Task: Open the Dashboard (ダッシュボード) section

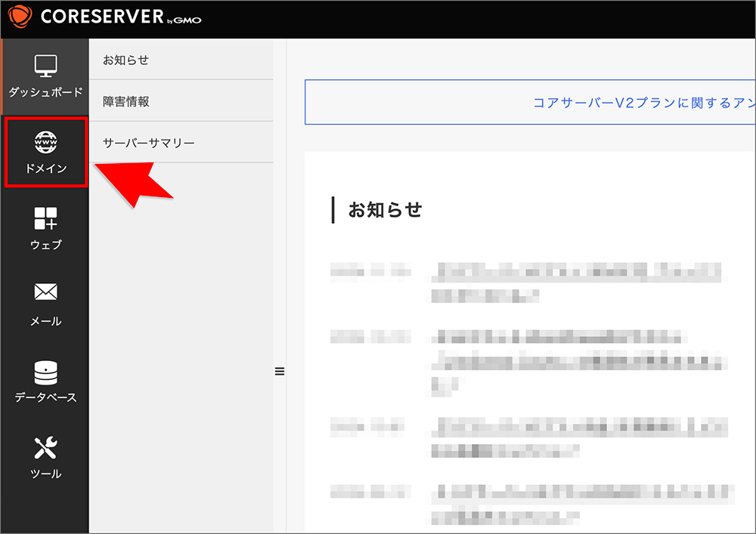Action: click(x=45, y=76)
